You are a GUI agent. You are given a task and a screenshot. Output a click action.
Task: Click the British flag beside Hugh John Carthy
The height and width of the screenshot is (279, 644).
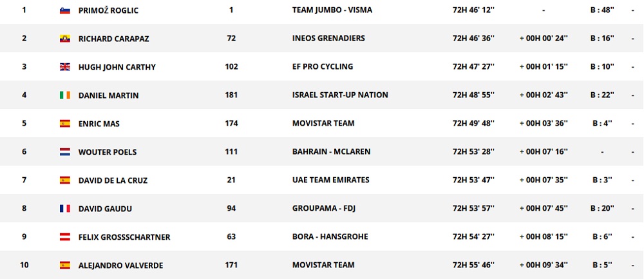[x=64, y=67]
